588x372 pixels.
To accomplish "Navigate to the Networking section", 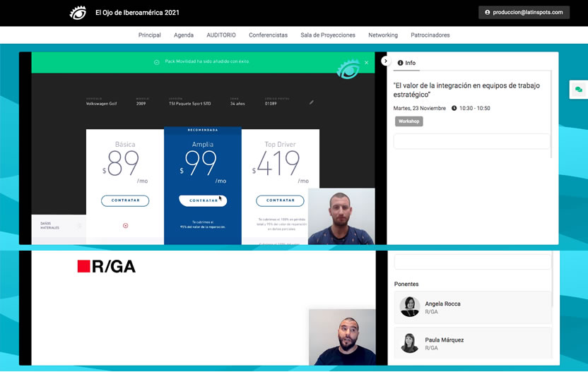I will tap(383, 35).
